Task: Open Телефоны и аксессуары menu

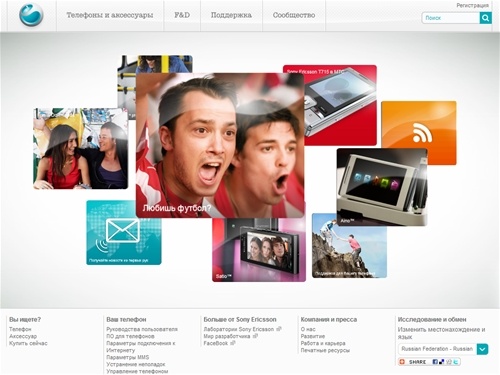Action: click(x=110, y=15)
